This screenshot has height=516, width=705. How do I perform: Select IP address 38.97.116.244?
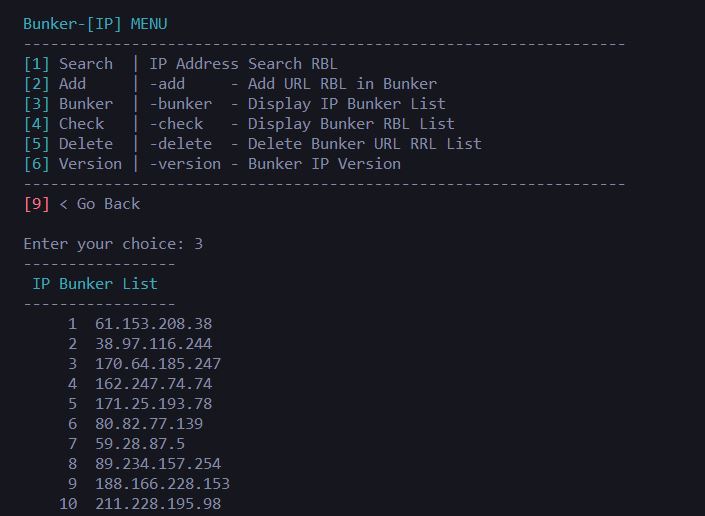coord(153,344)
